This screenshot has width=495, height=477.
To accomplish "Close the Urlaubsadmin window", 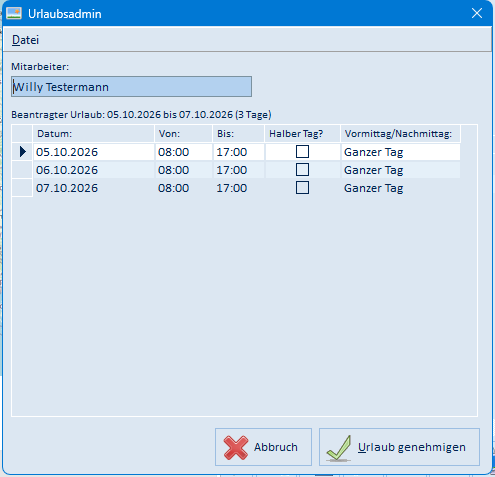I will coord(477,13).
